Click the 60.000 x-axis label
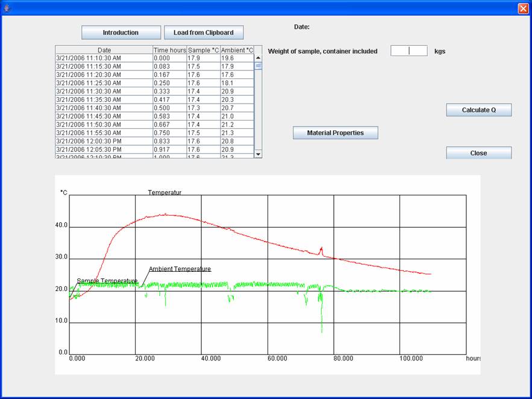The height and width of the screenshot is (399, 532). pyautogui.click(x=277, y=358)
